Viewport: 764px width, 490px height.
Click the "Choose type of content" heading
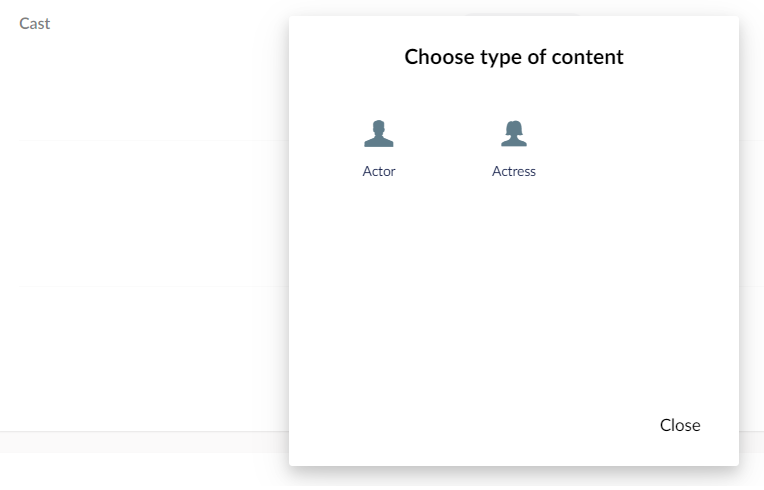click(x=514, y=57)
